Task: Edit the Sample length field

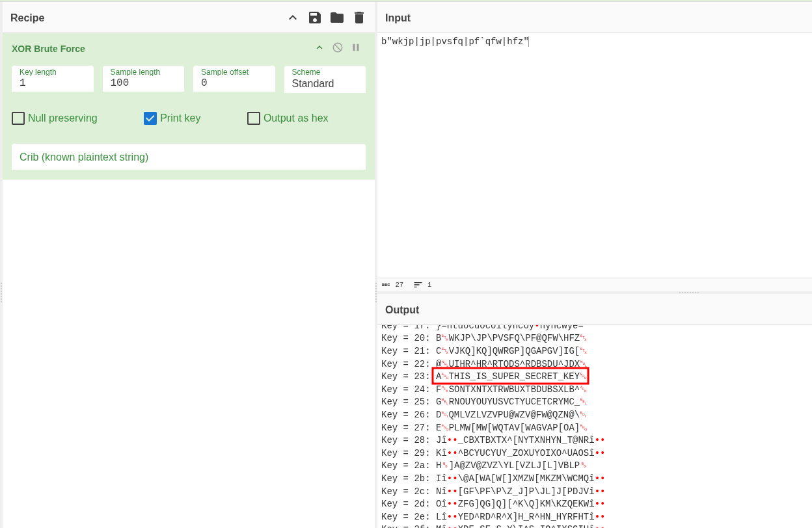Action: (x=143, y=79)
